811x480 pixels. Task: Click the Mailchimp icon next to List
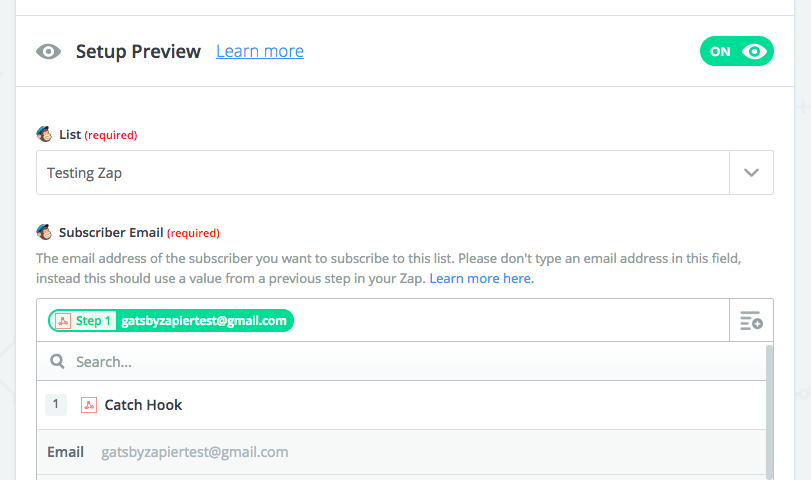[x=44, y=134]
